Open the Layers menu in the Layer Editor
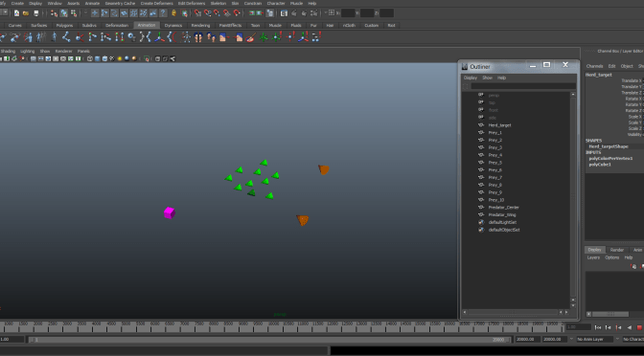 593,257
